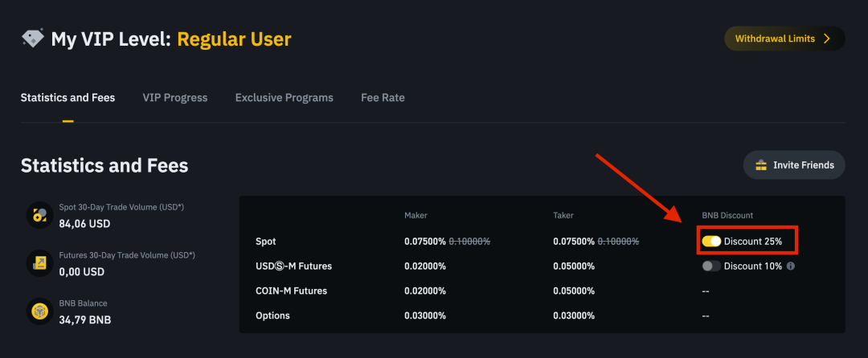Click the VIP diamond icon beside My VIP Level
Viewport: 868px width, 358px height.
(33, 38)
